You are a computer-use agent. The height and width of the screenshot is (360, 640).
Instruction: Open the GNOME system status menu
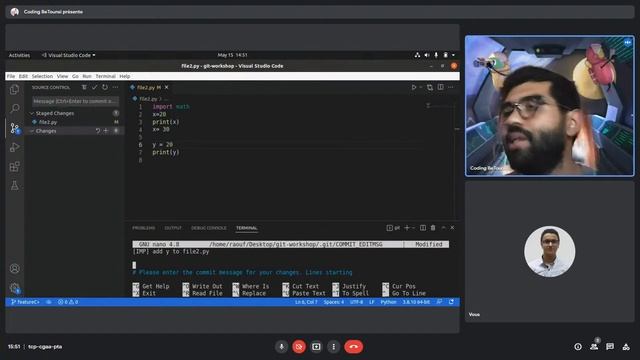(435, 55)
